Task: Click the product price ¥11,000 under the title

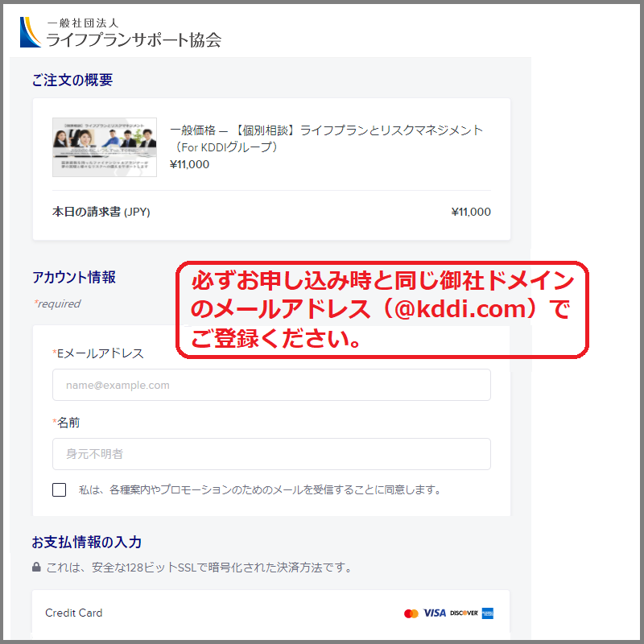Action: [190, 164]
